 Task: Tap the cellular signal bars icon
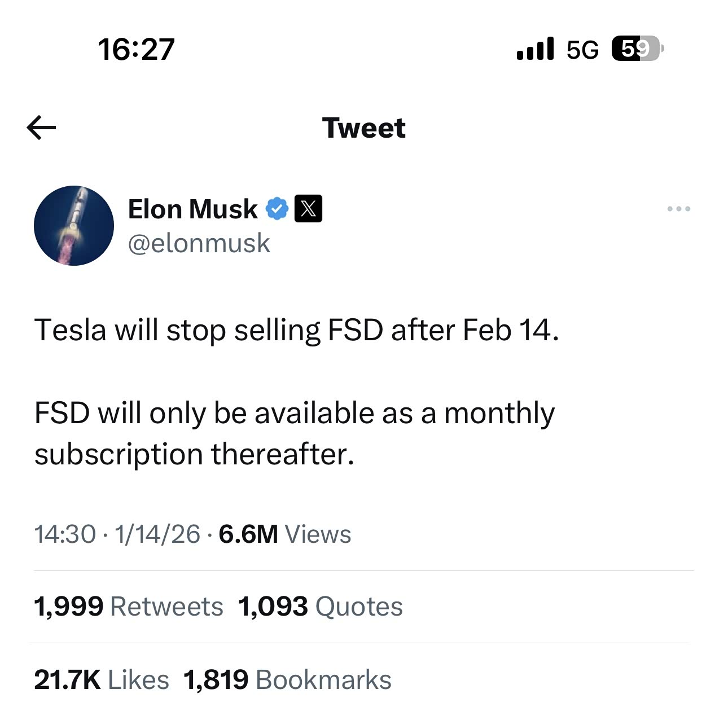pyautogui.click(x=535, y=49)
